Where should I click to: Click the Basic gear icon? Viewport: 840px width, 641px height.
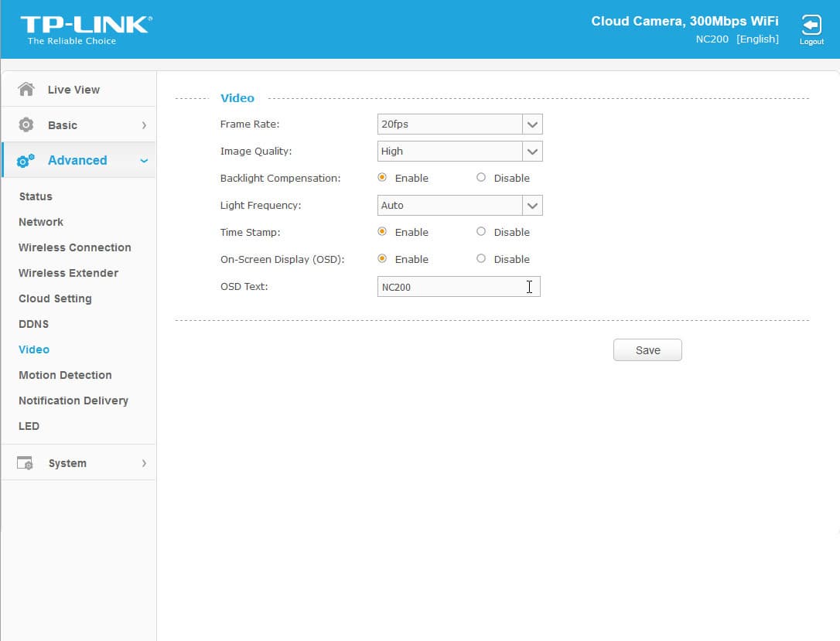click(x=26, y=124)
